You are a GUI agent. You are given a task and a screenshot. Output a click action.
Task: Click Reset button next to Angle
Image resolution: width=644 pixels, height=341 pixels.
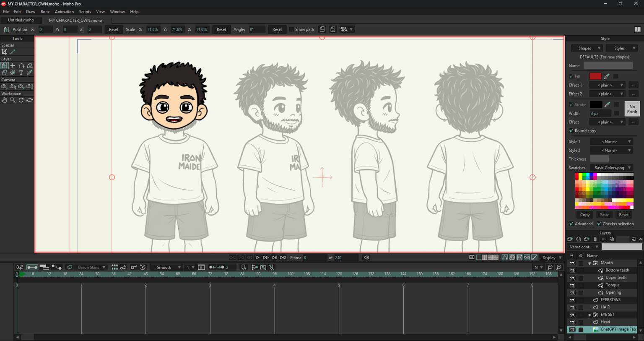(x=277, y=29)
